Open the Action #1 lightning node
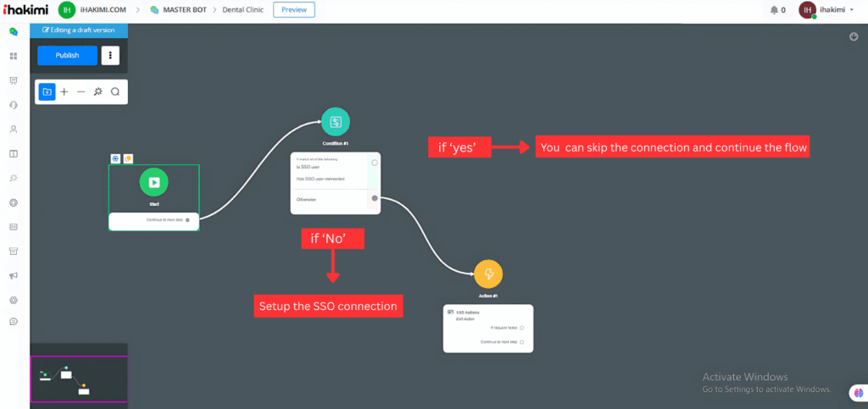This screenshot has height=409, width=868. point(488,274)
